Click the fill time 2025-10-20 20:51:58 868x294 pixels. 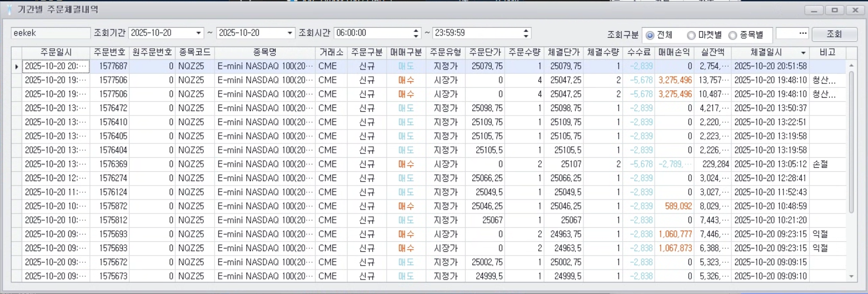(770, 66)
